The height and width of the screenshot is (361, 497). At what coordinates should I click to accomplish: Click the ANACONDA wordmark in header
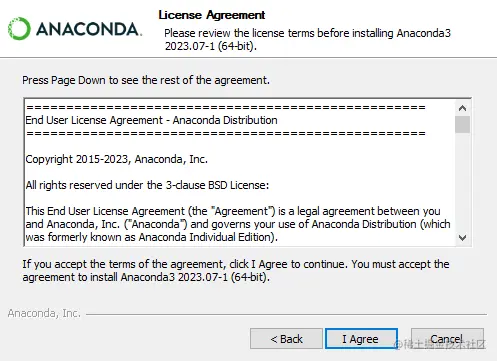(x=89, y=29)
